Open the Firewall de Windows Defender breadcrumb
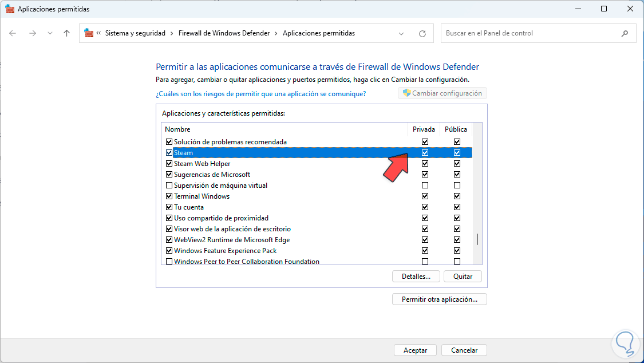This screenshot has width=644, height=363. pyautogui.click(x=224, y=33)
